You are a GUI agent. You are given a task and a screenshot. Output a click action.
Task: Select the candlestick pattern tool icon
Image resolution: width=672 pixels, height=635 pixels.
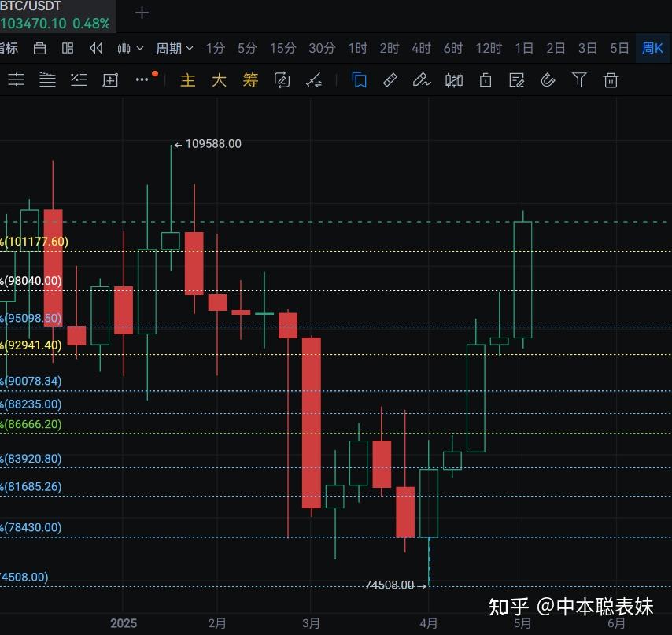coord(454,80)
